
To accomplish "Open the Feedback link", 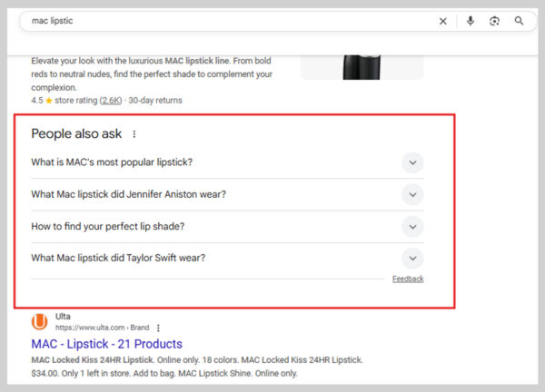I will 408,279.
